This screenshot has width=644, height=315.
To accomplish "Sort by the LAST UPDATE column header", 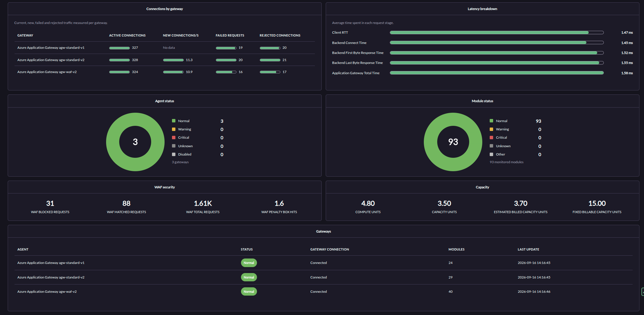I will (528, 249).
